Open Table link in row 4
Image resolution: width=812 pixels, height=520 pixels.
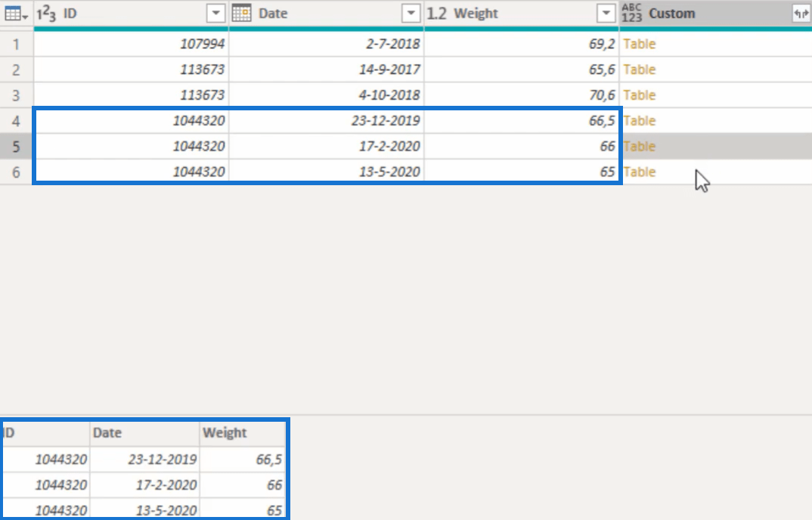[x=639, y=121]
